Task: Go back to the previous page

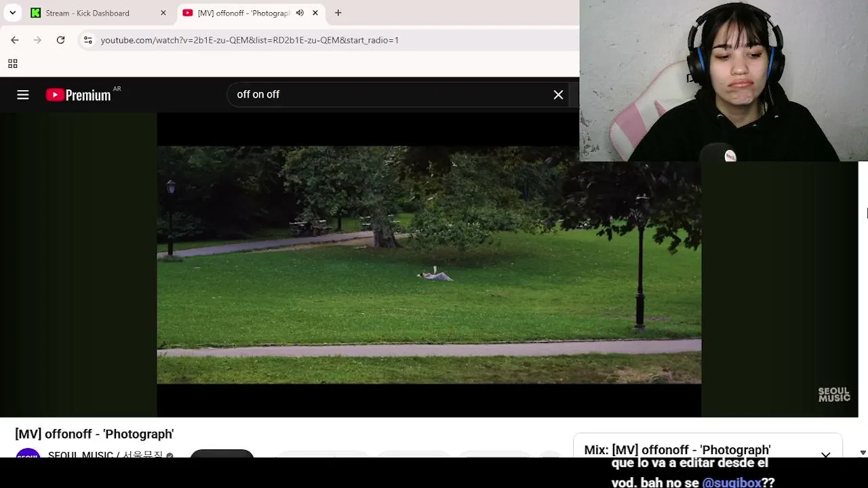Action: tap(14, 40)
